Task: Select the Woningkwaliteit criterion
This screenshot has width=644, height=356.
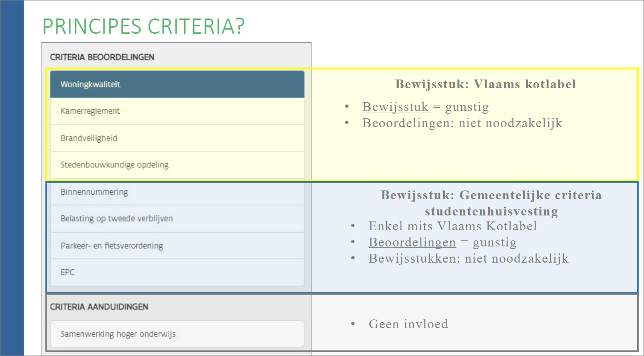Action: click(177, 84)
